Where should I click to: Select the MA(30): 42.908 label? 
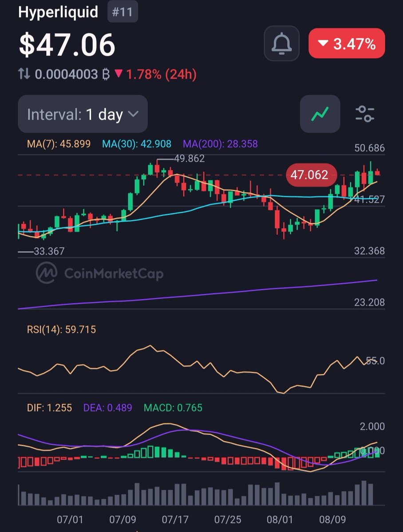(137, 144)
